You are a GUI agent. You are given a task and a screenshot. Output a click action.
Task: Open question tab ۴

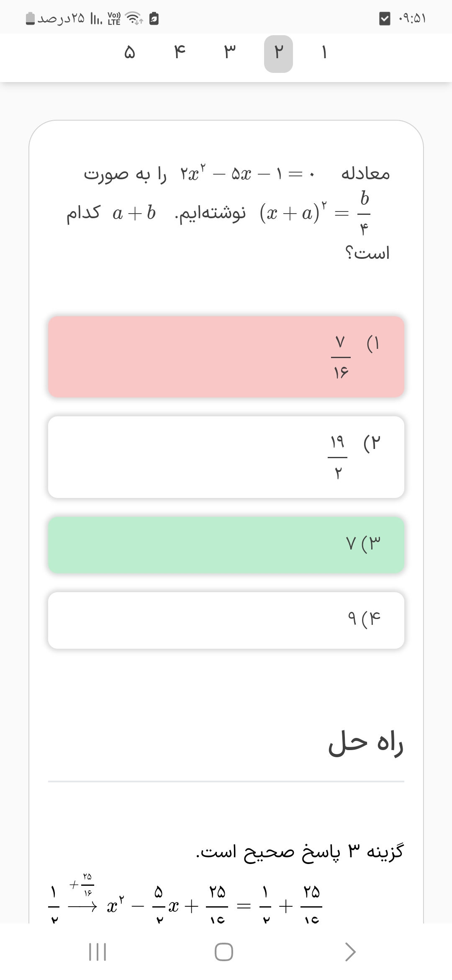[180, 53]
